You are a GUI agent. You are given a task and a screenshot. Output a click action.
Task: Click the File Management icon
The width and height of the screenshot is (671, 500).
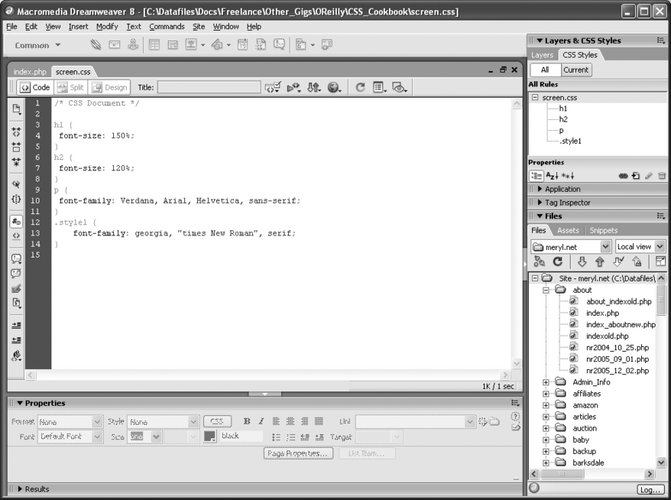(x=313, y=87)
